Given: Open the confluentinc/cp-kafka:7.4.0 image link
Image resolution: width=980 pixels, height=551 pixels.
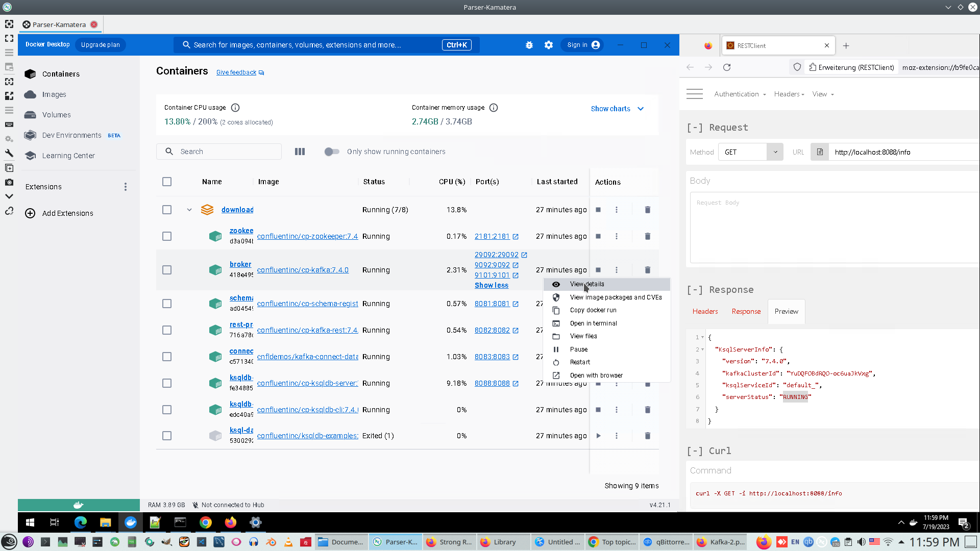Looking at the screenshot, I should 303,270.
